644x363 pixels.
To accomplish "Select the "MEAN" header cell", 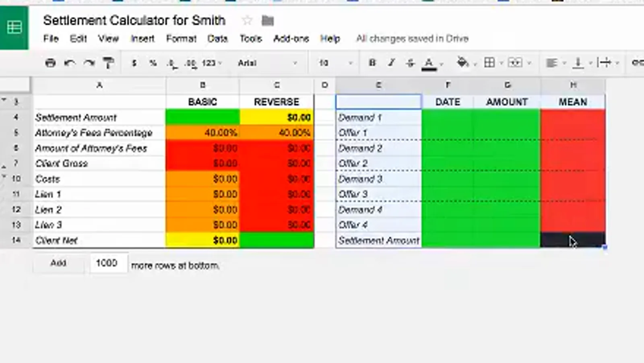I will [573, 102].
